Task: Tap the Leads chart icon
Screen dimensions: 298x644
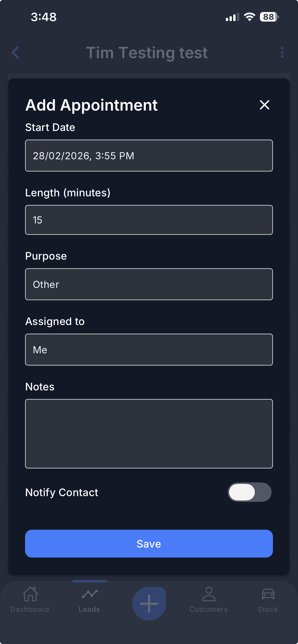Action: pyautogui.click(x=90, y=594)
